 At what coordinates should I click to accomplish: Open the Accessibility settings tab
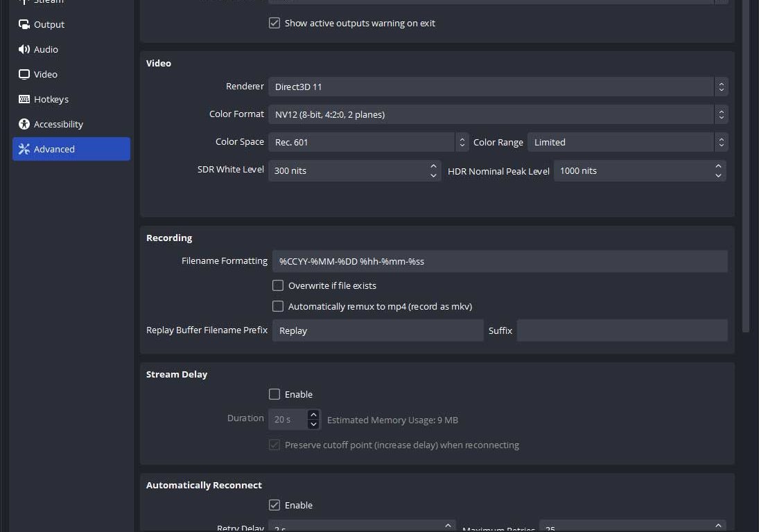coord(58,124)
